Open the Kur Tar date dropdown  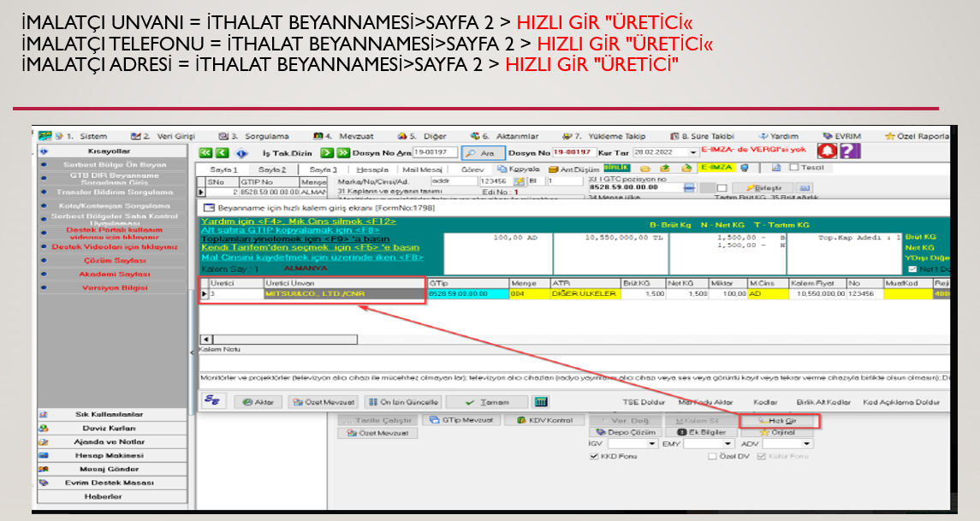pyautogui.click(x=692, y=152)
